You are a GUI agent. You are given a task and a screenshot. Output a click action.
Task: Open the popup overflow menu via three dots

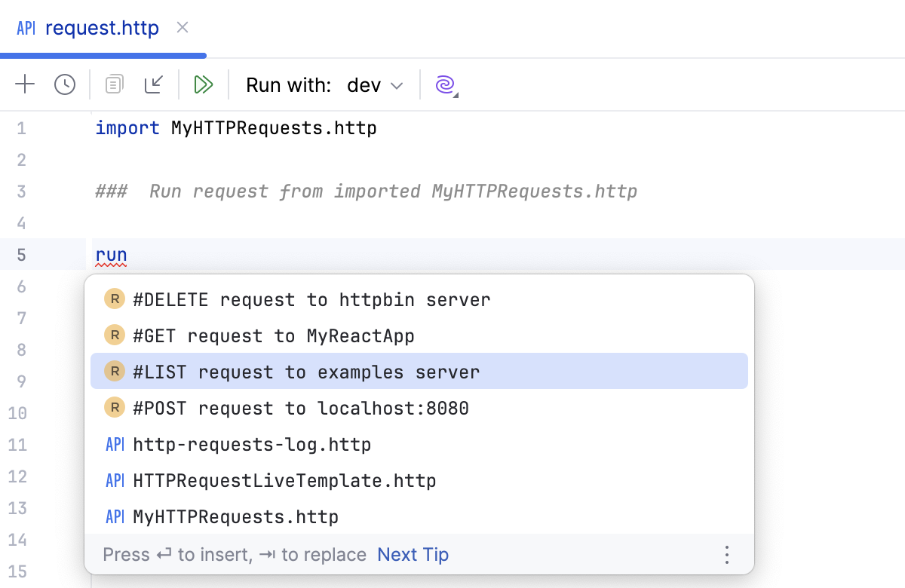726,554
